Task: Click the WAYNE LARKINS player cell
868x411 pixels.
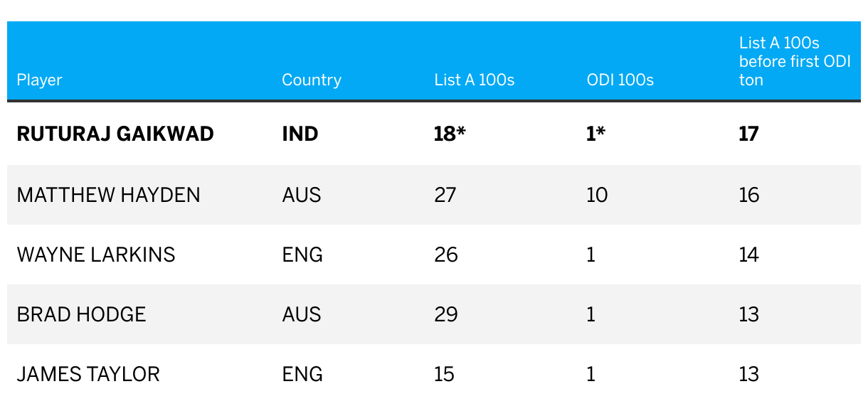Action: tap(96, 255)
